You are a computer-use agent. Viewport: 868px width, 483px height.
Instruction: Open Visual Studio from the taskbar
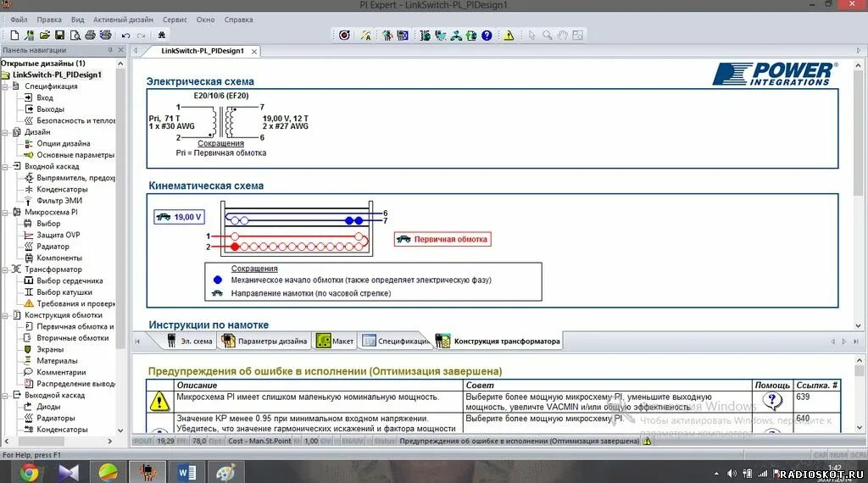(69, 473)
